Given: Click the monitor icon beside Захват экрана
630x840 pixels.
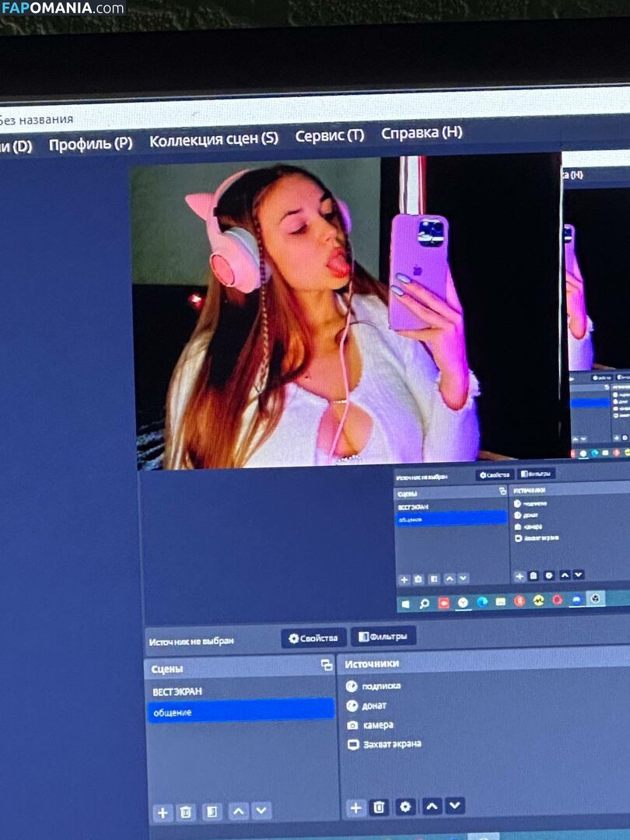Looking at the screenshot, I should click(352, 744).
